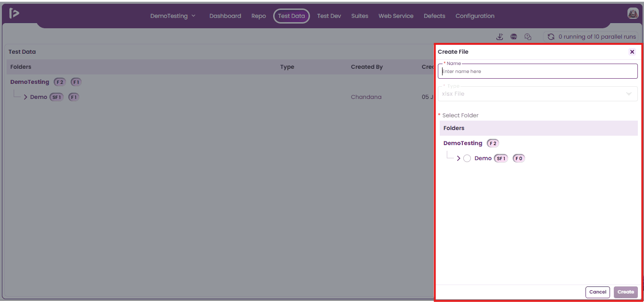Screen dimensions: 644x302
Task: Click the Folders header in Select Folder
Action: pos(454,128)
